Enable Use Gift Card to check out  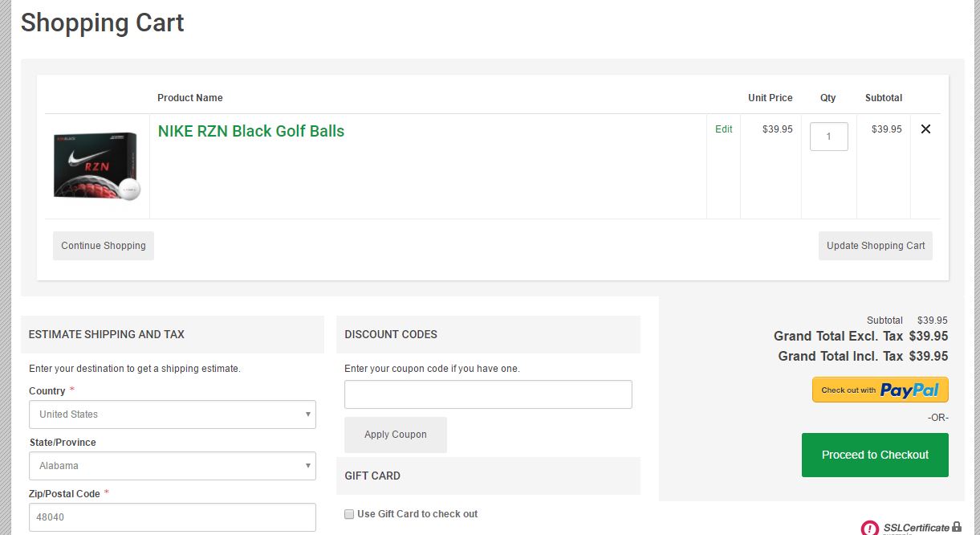tap(348, 513)
